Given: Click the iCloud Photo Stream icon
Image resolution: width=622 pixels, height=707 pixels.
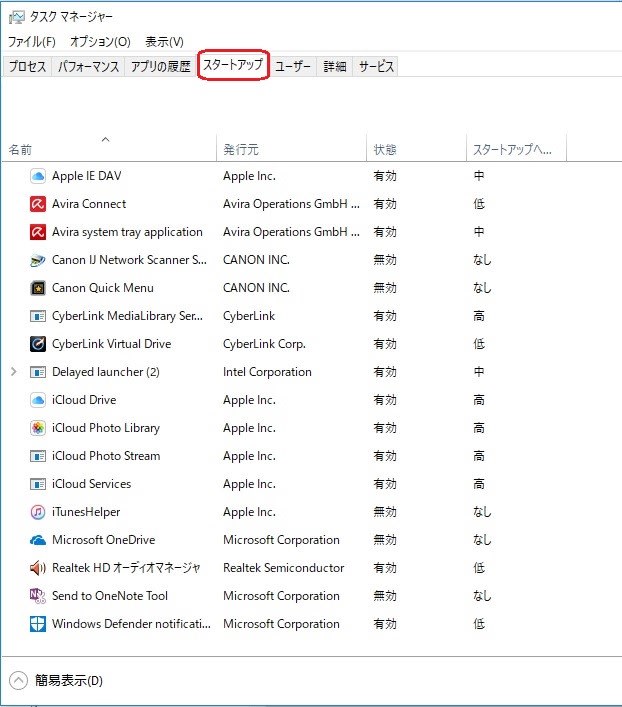Looking at the screenshot, I should pos(38,456).
